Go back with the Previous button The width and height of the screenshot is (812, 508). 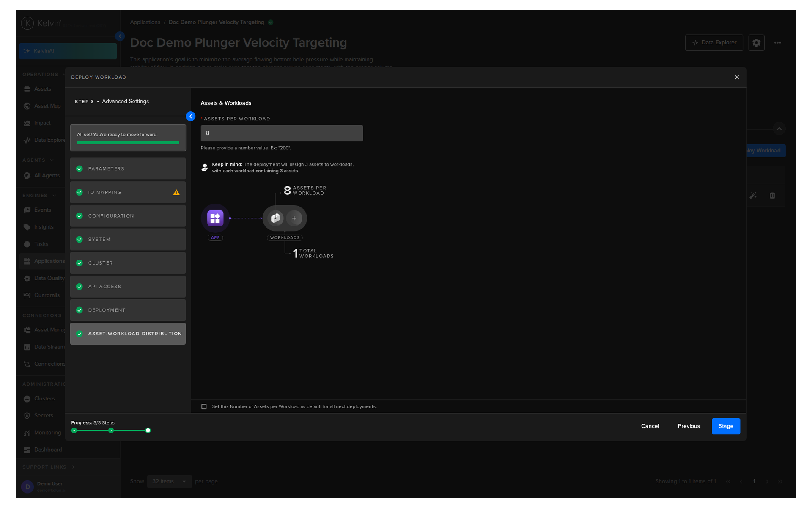(689, 426)
